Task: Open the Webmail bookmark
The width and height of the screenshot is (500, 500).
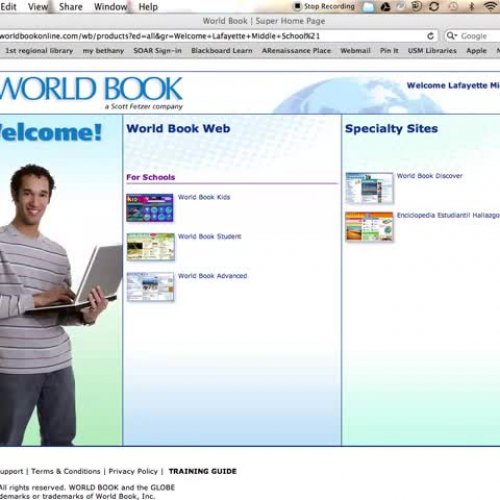Action: tap(355, 51)
